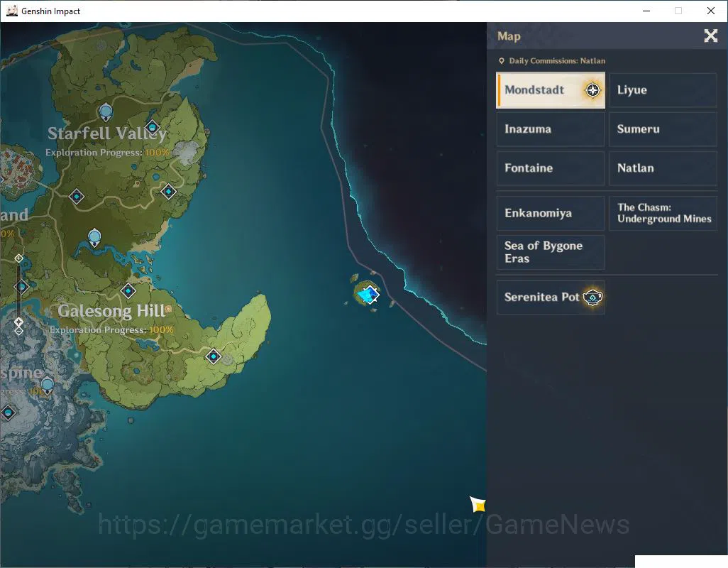Select The Chasm: Underground Mines

[x=663, y=213]
